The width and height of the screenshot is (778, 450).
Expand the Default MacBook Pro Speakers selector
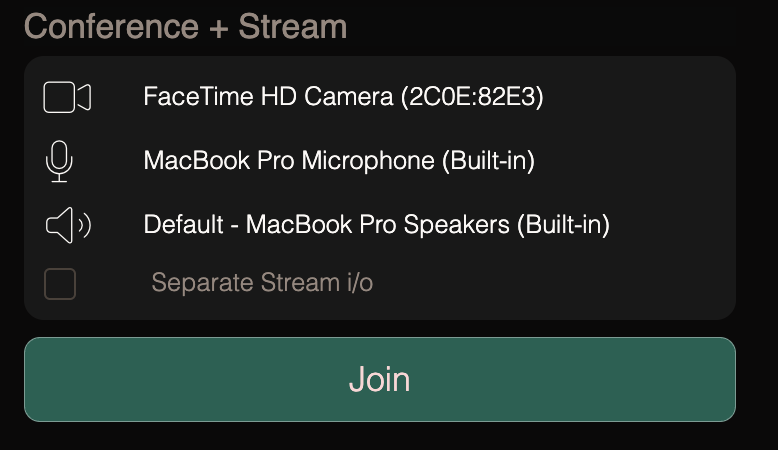click(x=376, y=225)
